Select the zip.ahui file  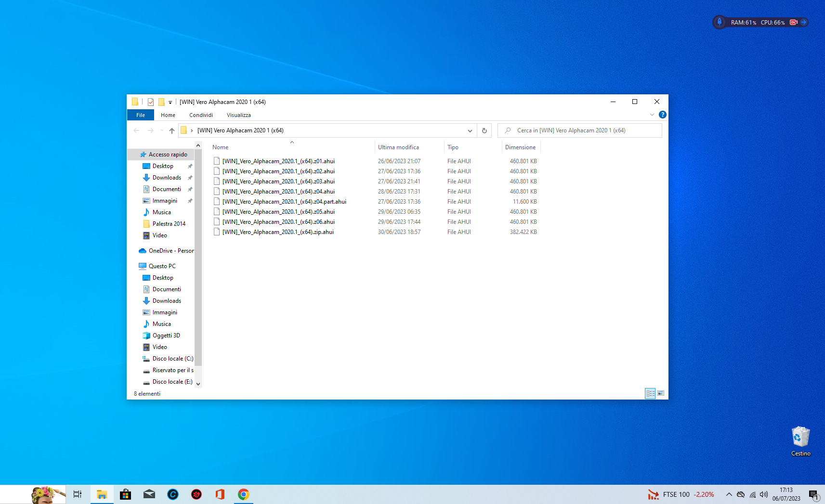point(278,232)
